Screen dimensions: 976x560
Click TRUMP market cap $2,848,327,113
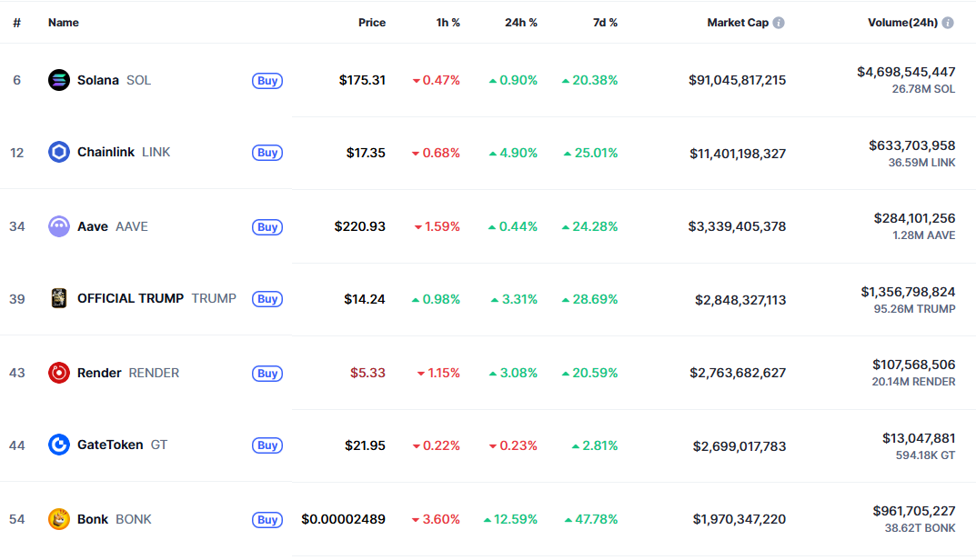[x=740, y=300]
